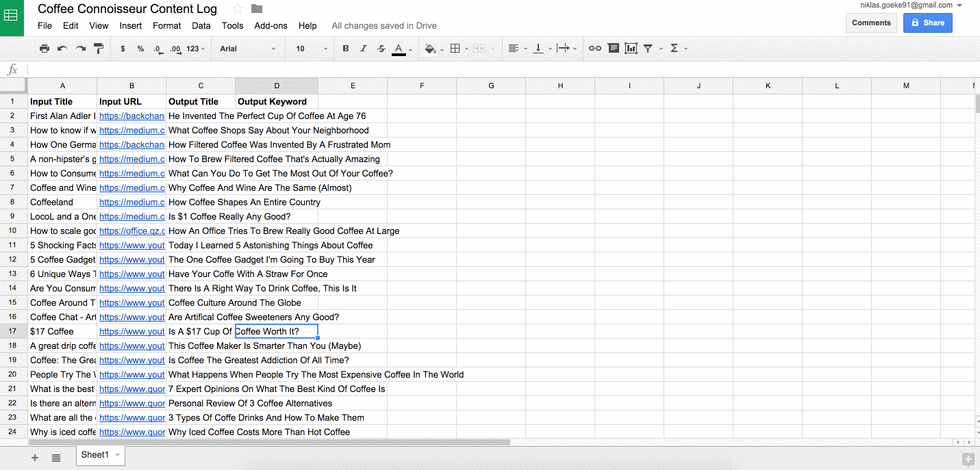This screenshot has height=470, width=980.
Task: Click the Format as percent icon
Action: tap(141, 48)
